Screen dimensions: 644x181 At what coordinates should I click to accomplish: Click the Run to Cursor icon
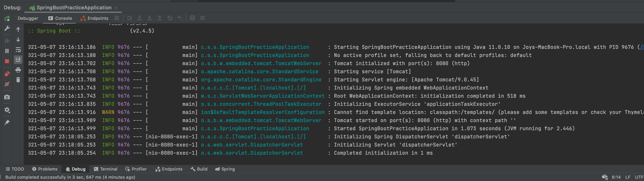(180, 18)
